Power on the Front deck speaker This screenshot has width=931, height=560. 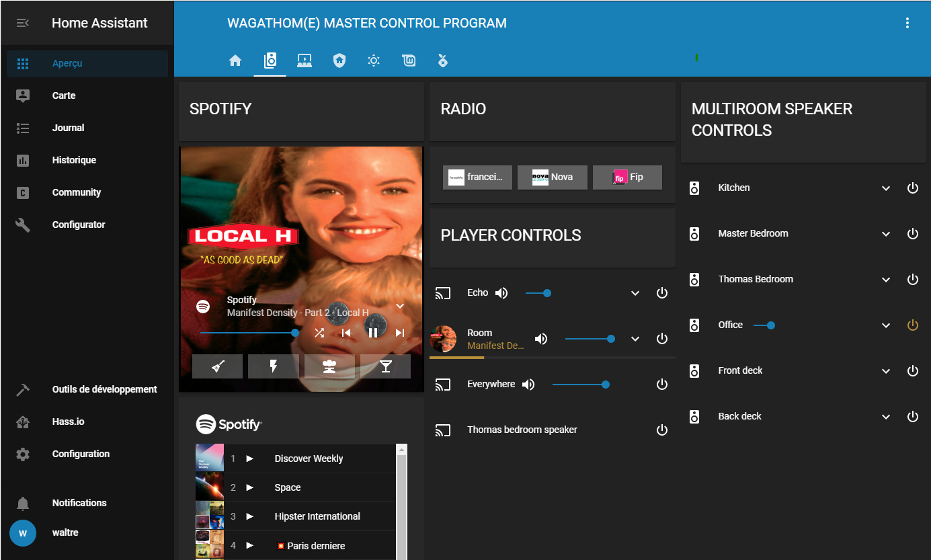pos(913,371)
